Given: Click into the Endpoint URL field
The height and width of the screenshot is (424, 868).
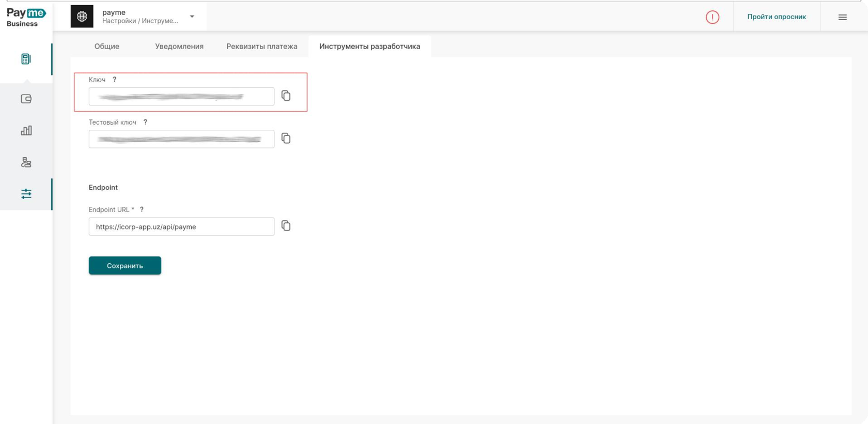Looking at the screenshot, I should point(181,226).
